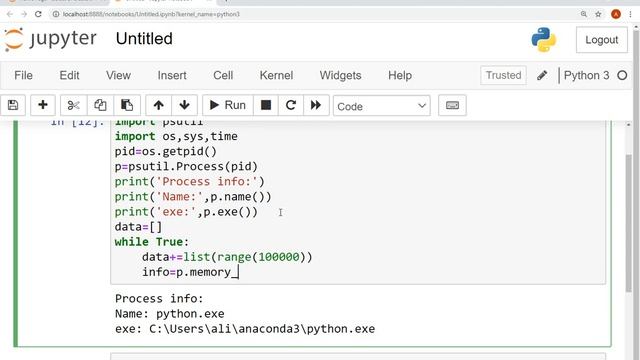This screenshot has height=360, width=640.
Task: Click the 'while True:' code line
Action: [x=152, y=242]
